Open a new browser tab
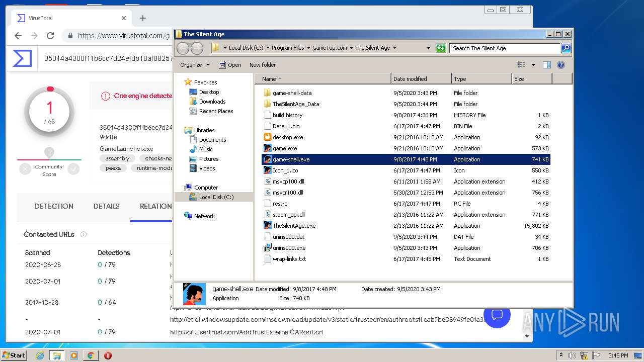 pos(143,18)
